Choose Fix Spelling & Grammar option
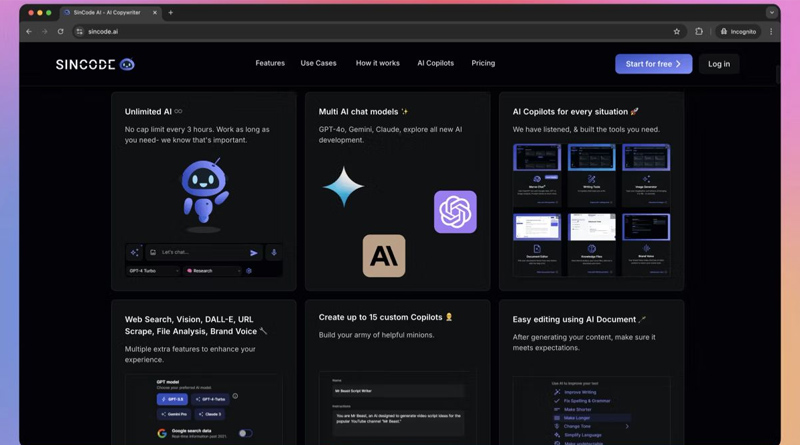 click(587, 401)
